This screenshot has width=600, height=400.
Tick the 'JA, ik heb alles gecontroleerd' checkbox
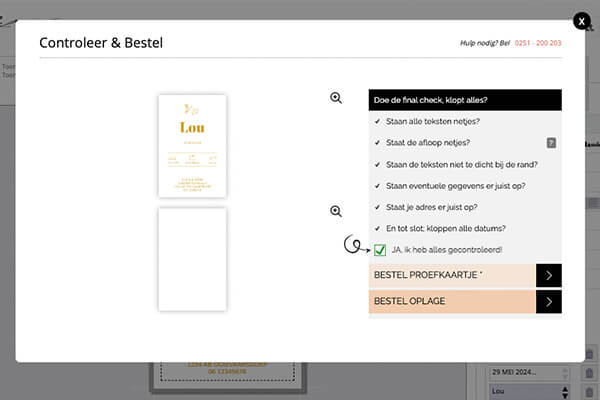(380, 249)
